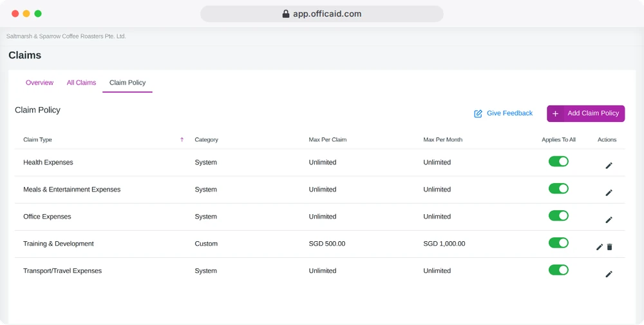Screen dimensions: 644x325
Task: Click Unlimited max per claim for Office Expenses
Action: click(323, 217)
